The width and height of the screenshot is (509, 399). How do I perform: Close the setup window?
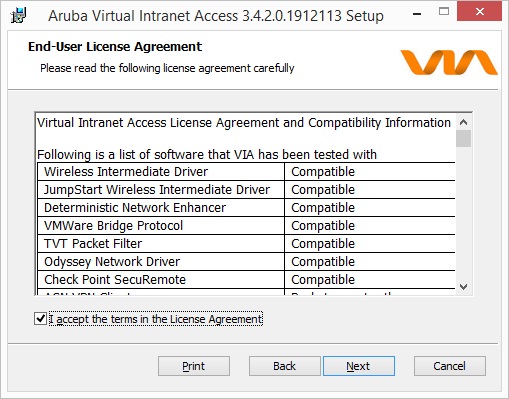click(x=479, y=12)
